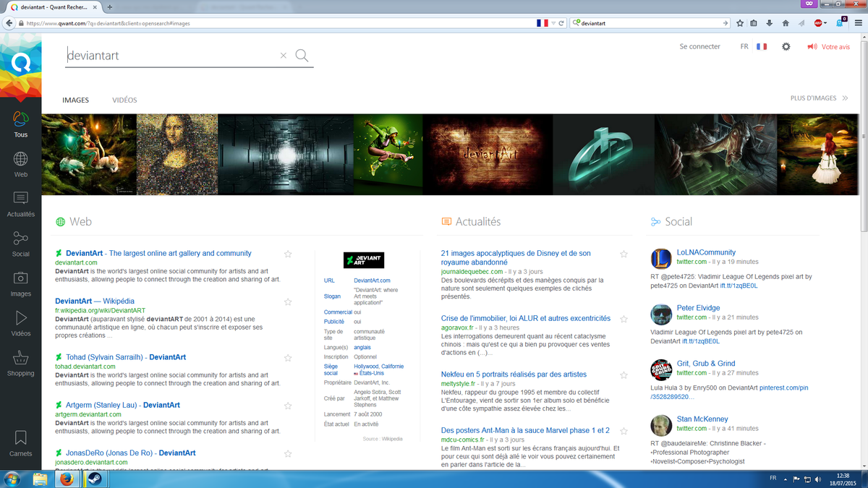Open DeviantArt.com URL in info box
Image resolution: width=868 pixels, height=488 pixels.
[372, 281]
